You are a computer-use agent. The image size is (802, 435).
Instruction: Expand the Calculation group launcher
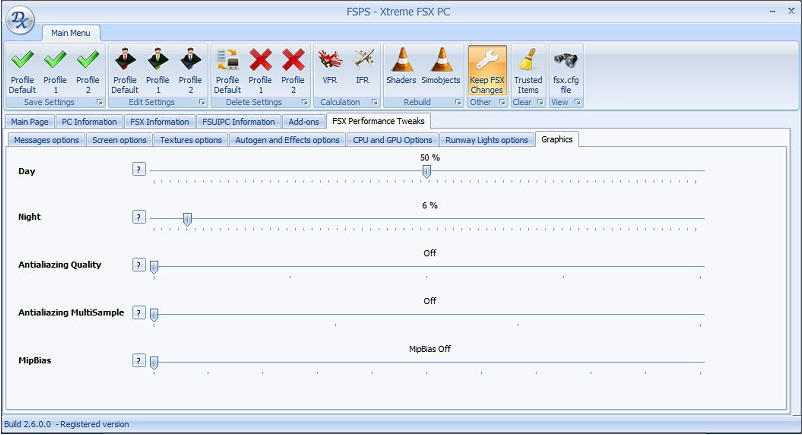click(x=374, y=102)
